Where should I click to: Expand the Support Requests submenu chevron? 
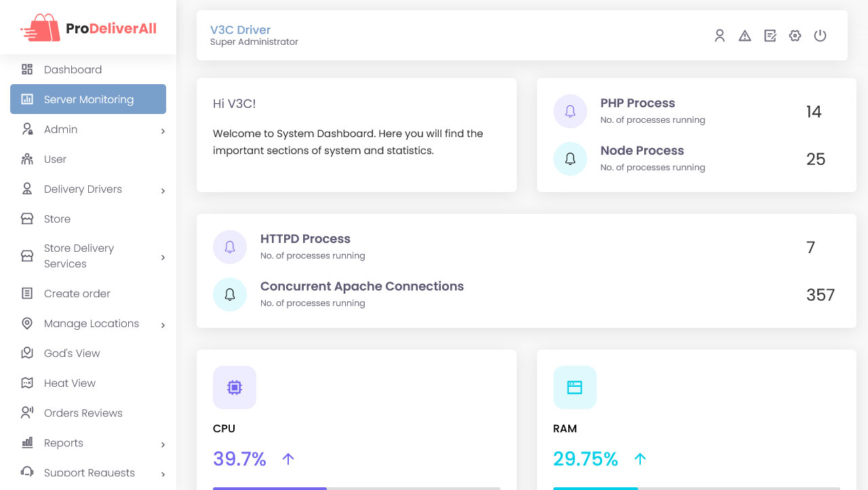pos(163,474)
